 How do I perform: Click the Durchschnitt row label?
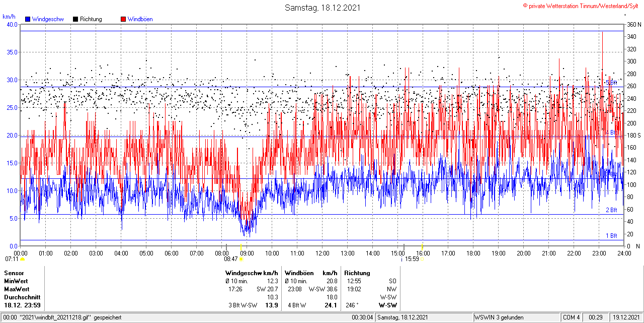pyautogui.click(x=22, y=297)
